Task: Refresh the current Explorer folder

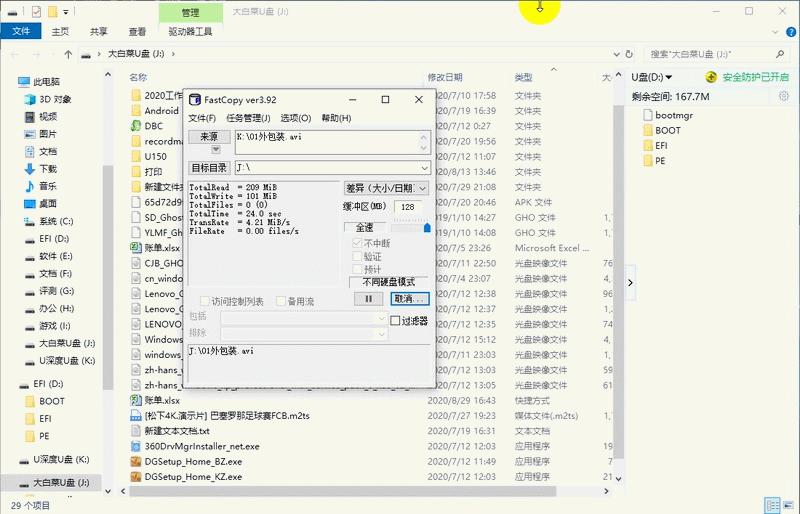Action: (x=629, y=54)
